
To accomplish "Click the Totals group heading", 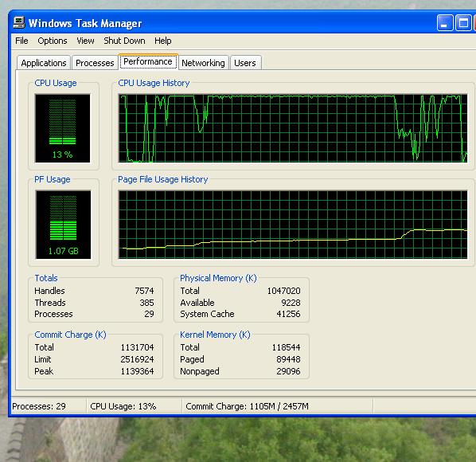I will [46, 278].
